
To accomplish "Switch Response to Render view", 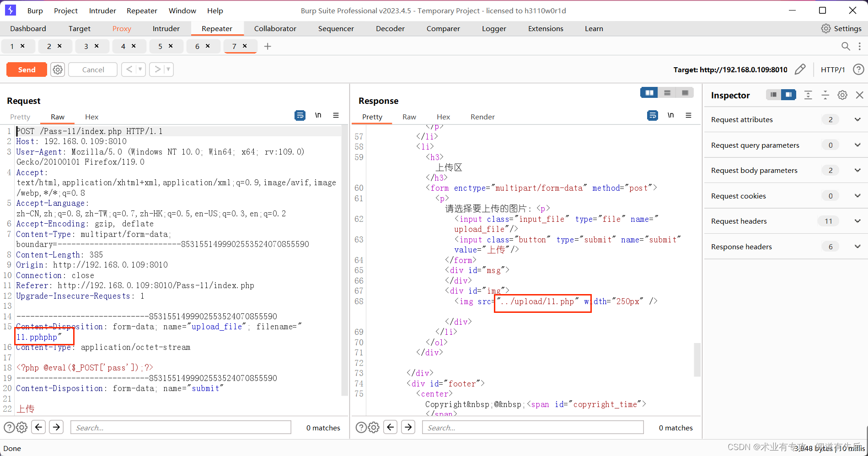I will coord(482,117).
